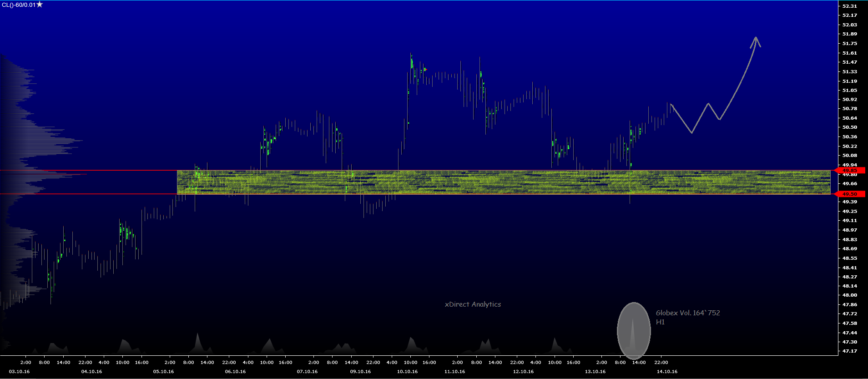Click the 47.17 value on the price scale

point(849,351)
